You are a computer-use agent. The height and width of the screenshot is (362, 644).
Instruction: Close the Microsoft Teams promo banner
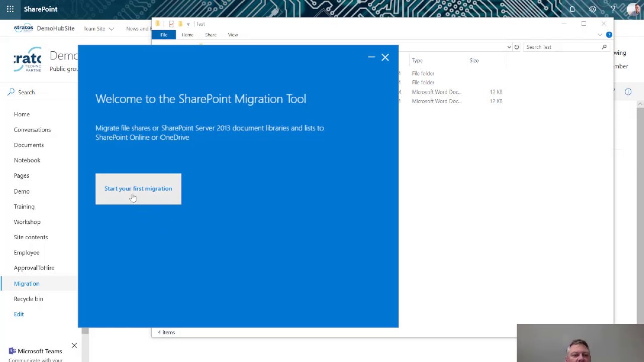[74, 346]
